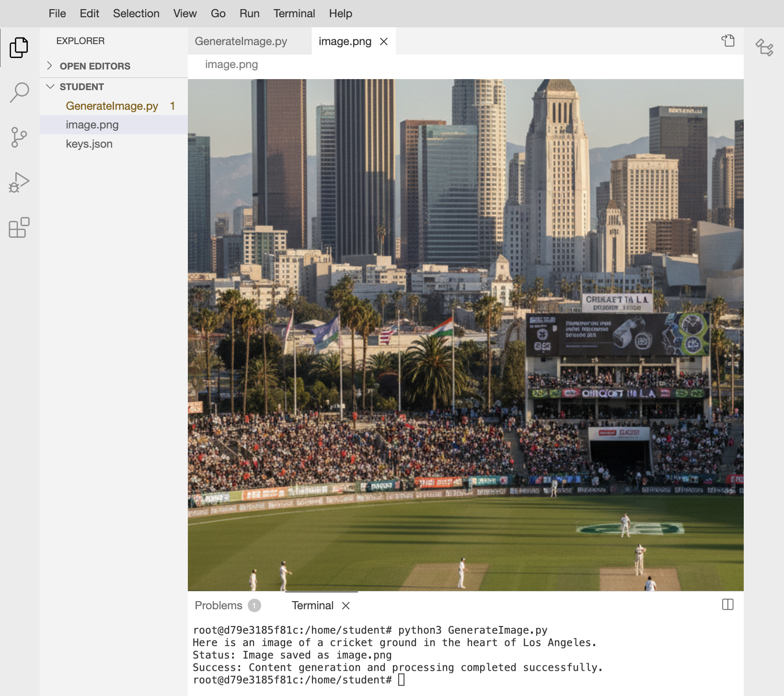Open the Explorer view in the activity bar
This screenshot has width=784, height=696.
point(19,47)
